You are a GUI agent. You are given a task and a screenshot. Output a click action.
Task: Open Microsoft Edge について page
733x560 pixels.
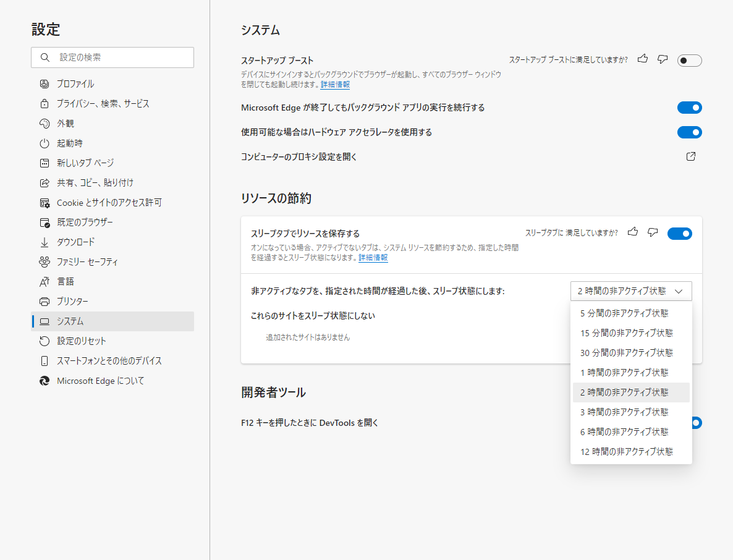112,381
